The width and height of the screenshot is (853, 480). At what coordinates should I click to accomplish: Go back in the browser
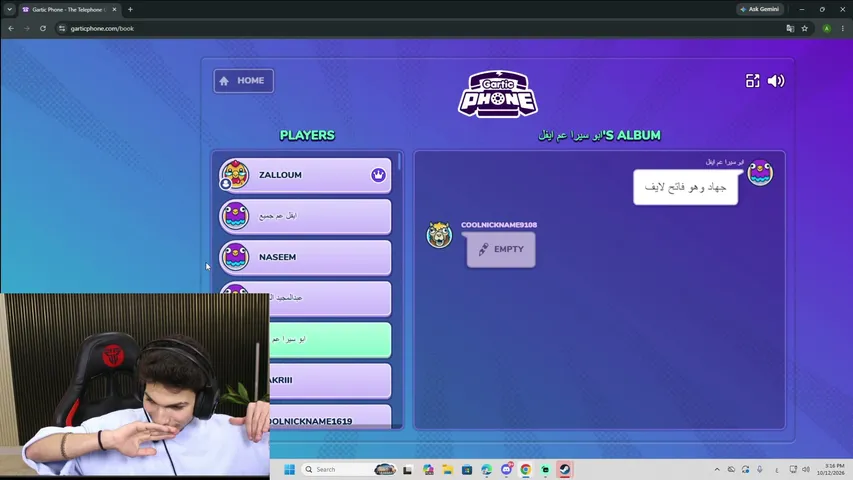(11, 28)
